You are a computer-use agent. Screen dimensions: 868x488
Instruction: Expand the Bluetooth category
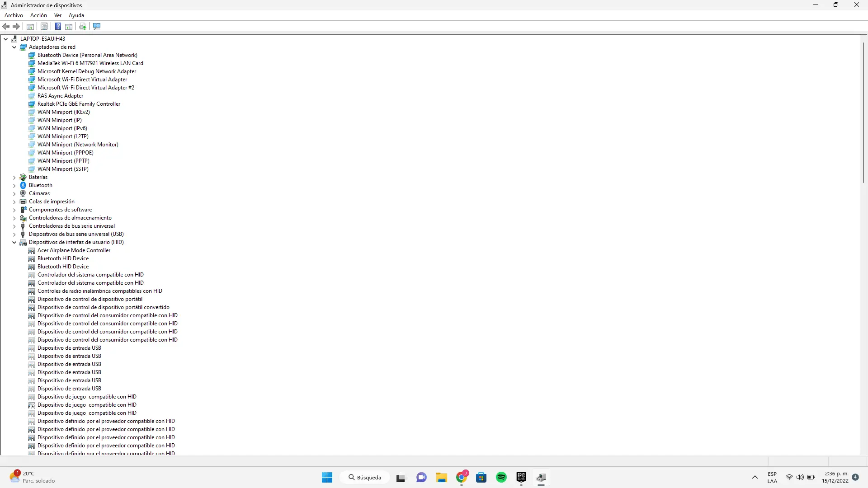pos(14,186)
